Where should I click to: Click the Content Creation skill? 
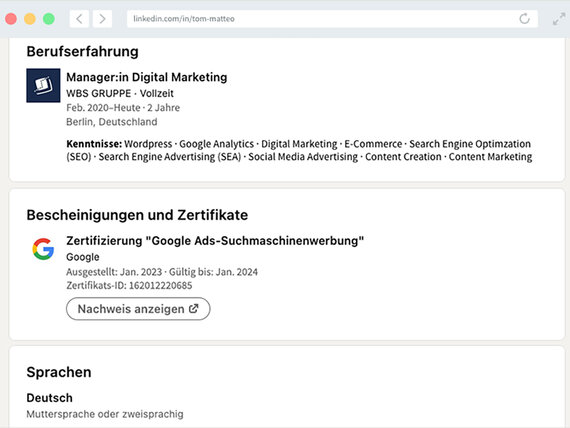coord(403,157)
